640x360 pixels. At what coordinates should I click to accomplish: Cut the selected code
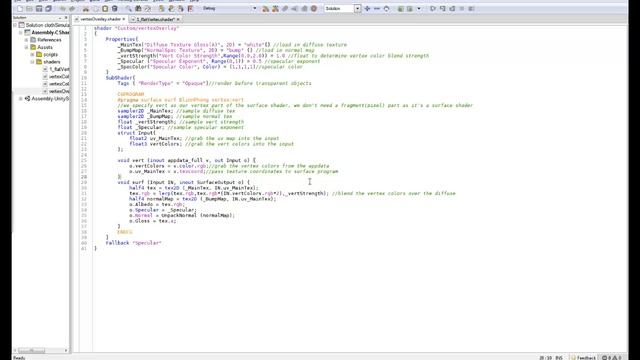coord(86,9)
